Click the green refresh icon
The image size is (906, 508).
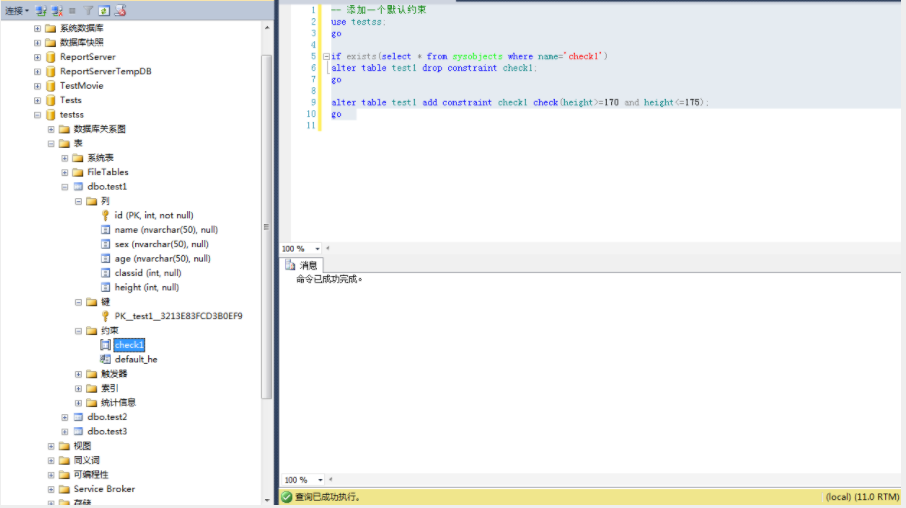click(x=104, y=10)
